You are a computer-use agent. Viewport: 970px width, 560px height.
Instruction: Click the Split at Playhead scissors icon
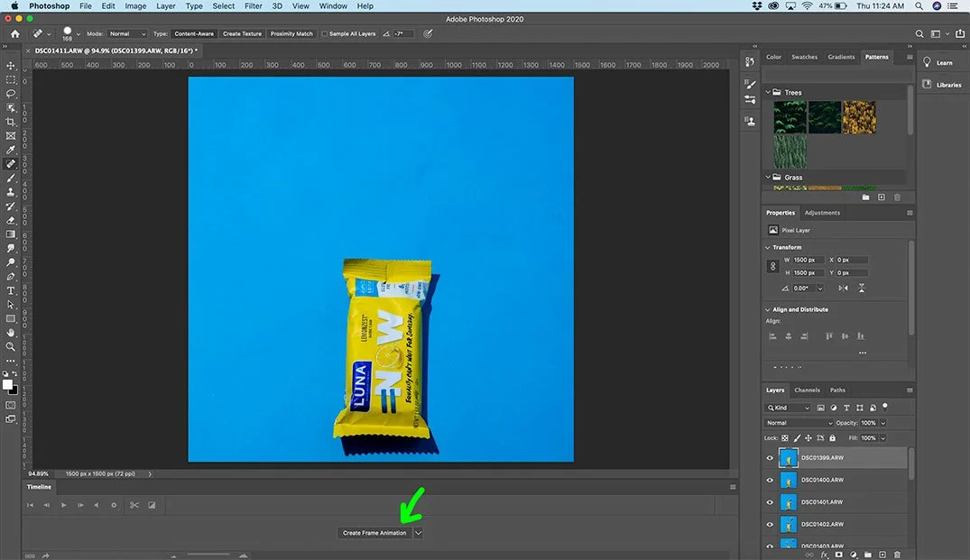pos(134,505)
